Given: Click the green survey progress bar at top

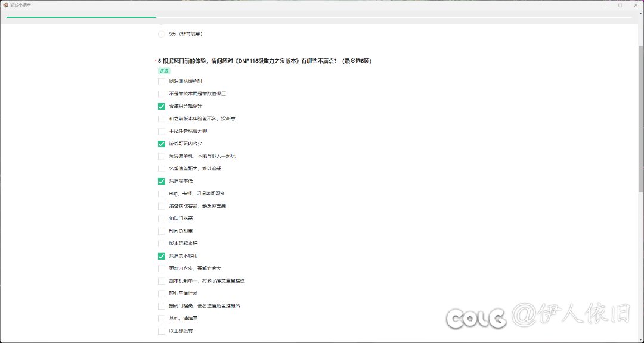Looking at the screenshot, I should click(81, 17).
